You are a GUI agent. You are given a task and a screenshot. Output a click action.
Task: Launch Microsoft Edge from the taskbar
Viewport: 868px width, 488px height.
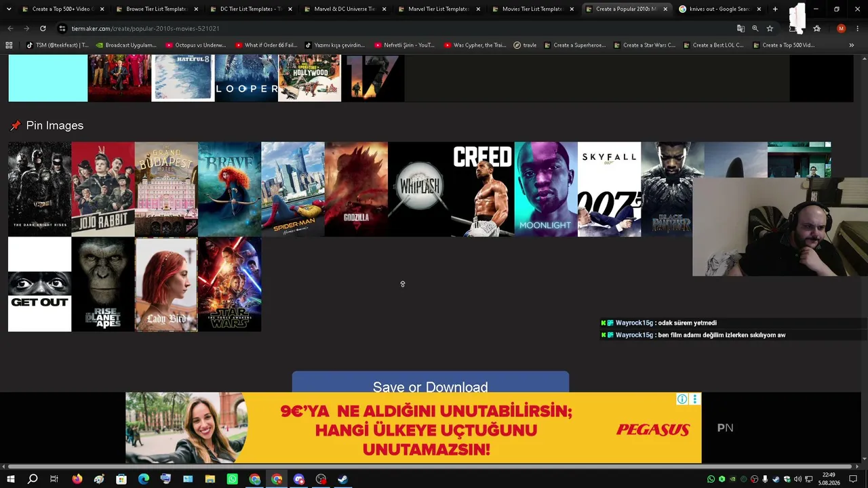click(x=144, y=479)
